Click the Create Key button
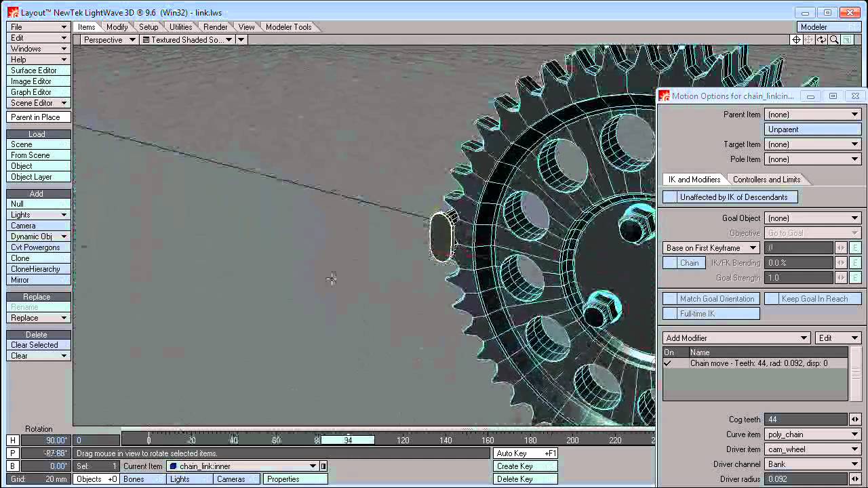The image size is (868, 488). (526, 466)
